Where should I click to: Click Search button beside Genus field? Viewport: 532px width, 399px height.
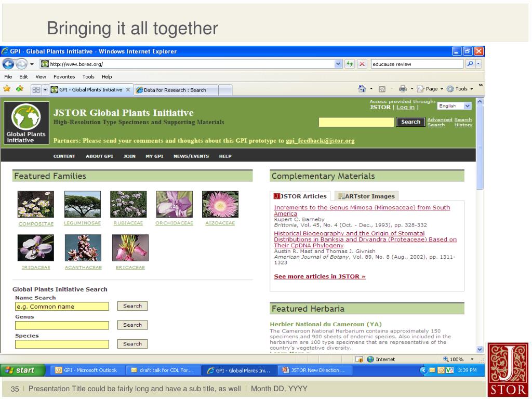[x=132, y=325]
